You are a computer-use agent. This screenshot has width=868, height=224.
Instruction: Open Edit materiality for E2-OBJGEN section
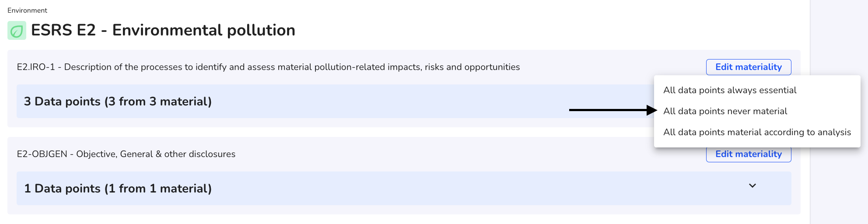click(749, 154)
